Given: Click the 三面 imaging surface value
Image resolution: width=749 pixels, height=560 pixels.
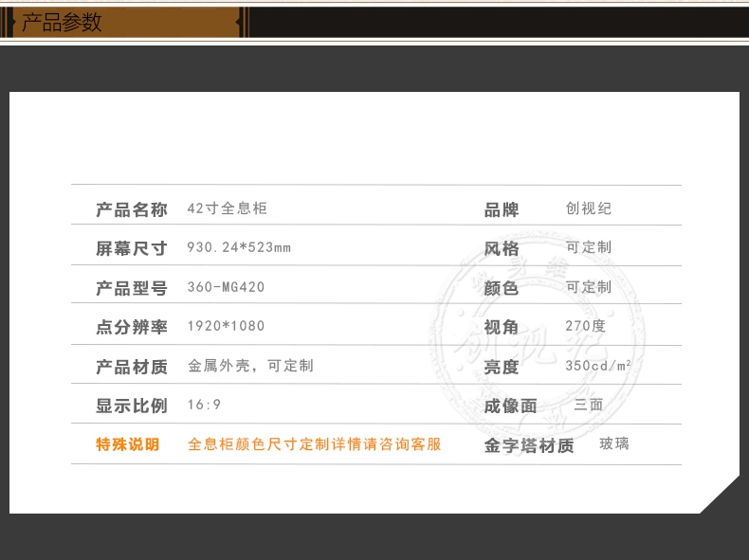Looking at the screenshot, I should point(589,405).
